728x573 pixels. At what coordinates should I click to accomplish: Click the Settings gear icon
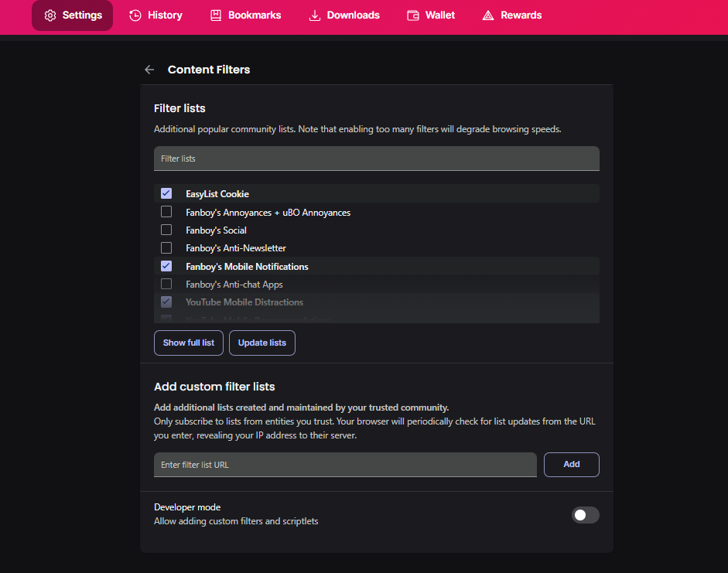[x=50, y=15]
